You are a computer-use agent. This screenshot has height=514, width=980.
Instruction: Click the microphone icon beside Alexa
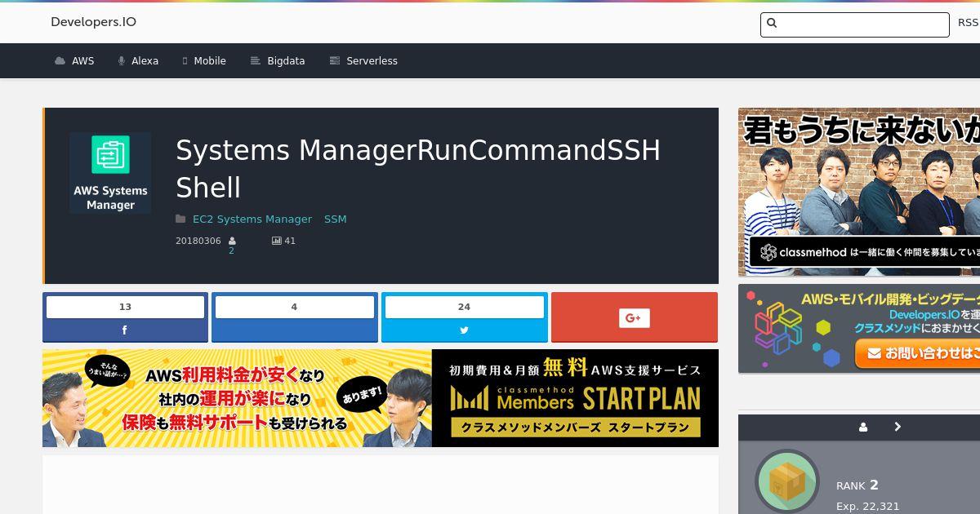122,61
